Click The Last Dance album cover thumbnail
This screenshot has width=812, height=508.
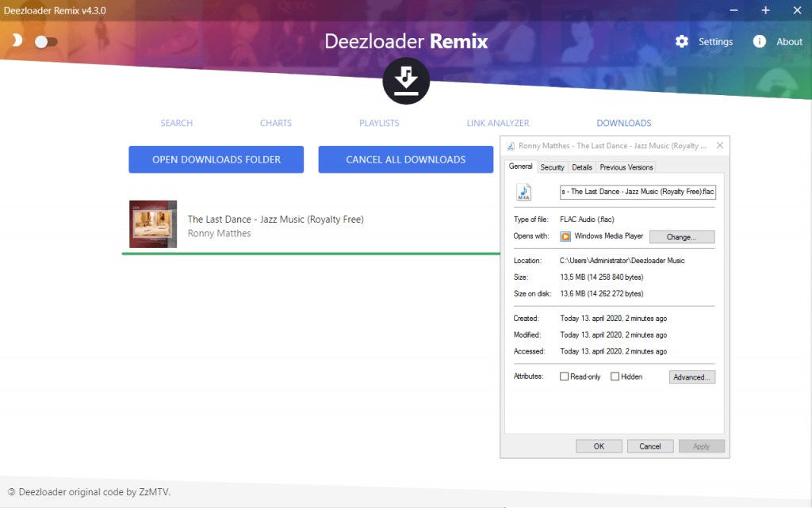(x=153, y=224)
